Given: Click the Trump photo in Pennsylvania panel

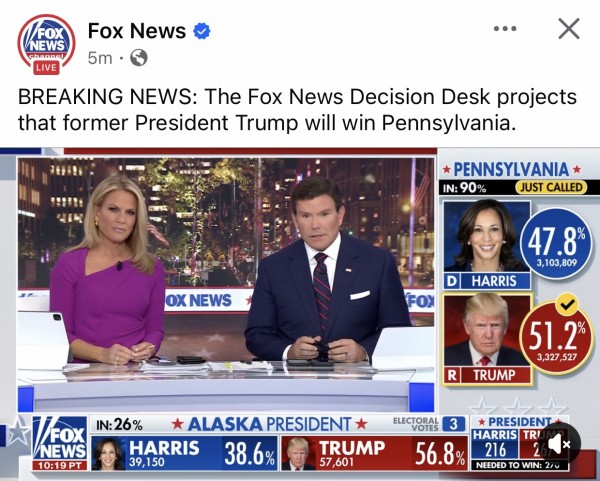Looking at the screenshot, I should (487, 330).
